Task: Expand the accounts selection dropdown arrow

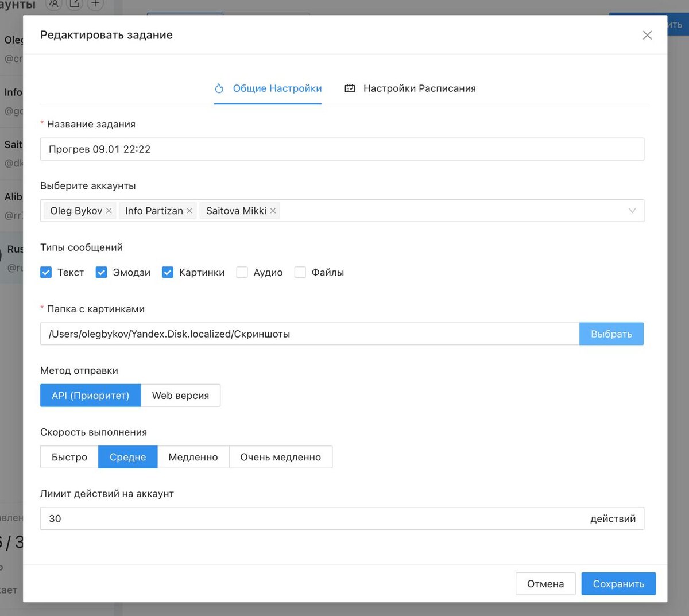Action: pyautogui.click(x=632, y=211)
